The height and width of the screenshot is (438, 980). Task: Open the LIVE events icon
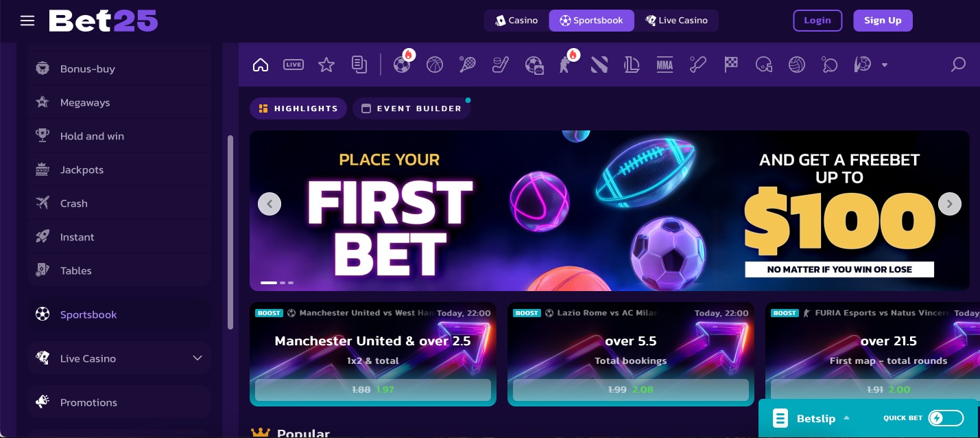[x=294, y=65]
